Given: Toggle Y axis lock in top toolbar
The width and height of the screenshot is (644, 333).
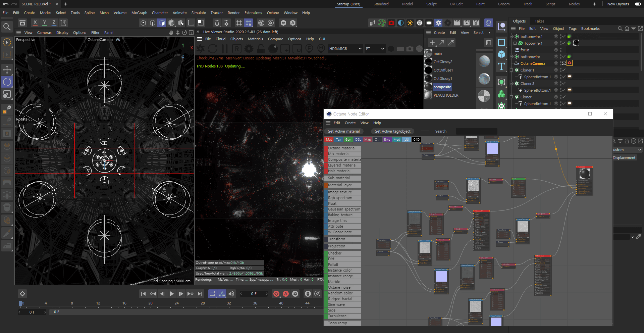Looking at the screenshot, I should pos(44,22).
